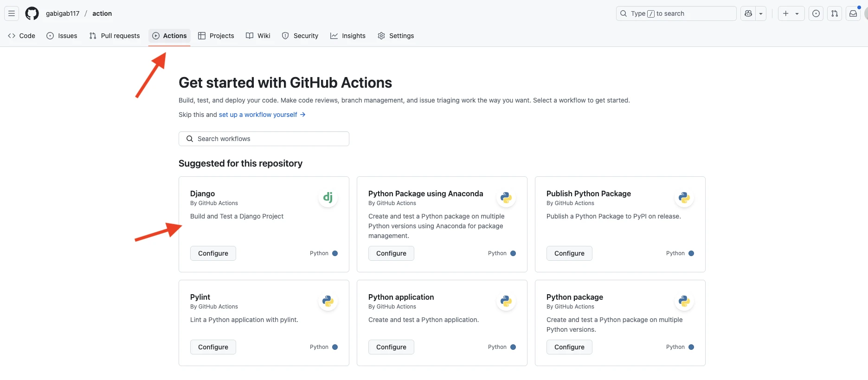
Task: Open the pull requests icon in header
Action: coord(834,13)
